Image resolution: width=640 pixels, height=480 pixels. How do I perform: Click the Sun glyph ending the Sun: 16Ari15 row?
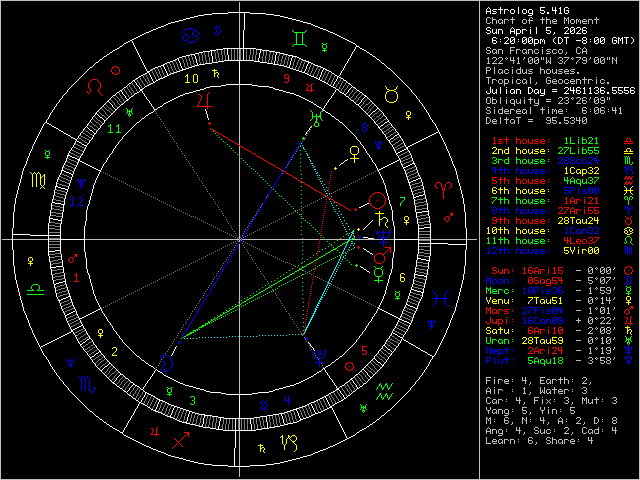[629, 271]
